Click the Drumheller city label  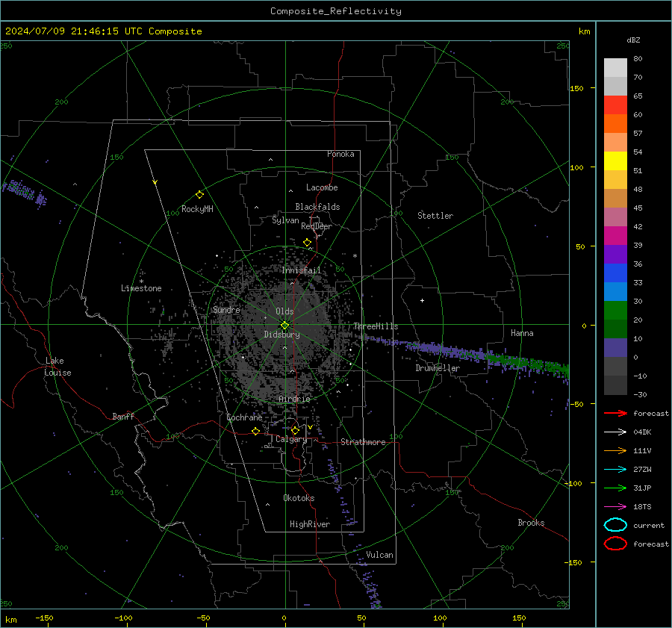click(438, 368)
